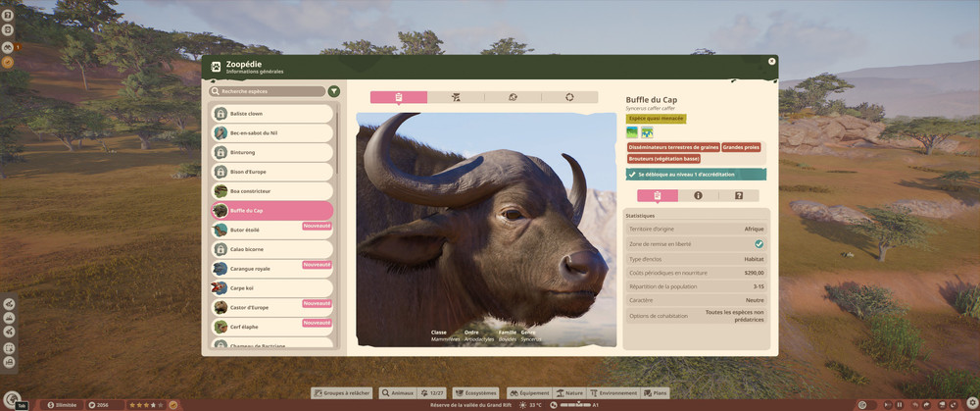Click the Illimitée money indicator

coord(62,405)
